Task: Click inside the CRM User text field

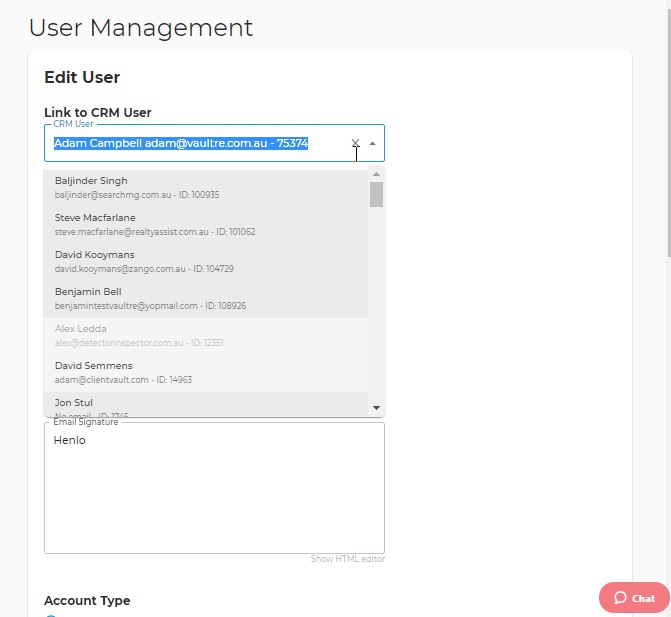Action: pyautogui.click(x=199, y=143)
